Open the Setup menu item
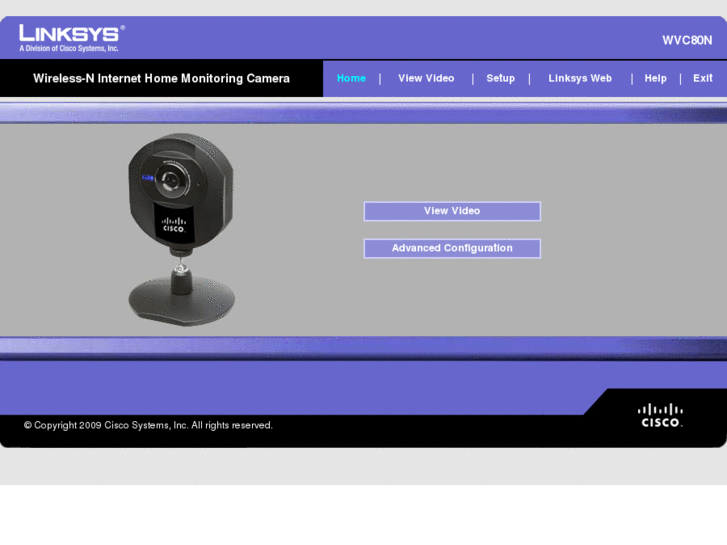Screen dimensions: 727x545 point(500,78)
